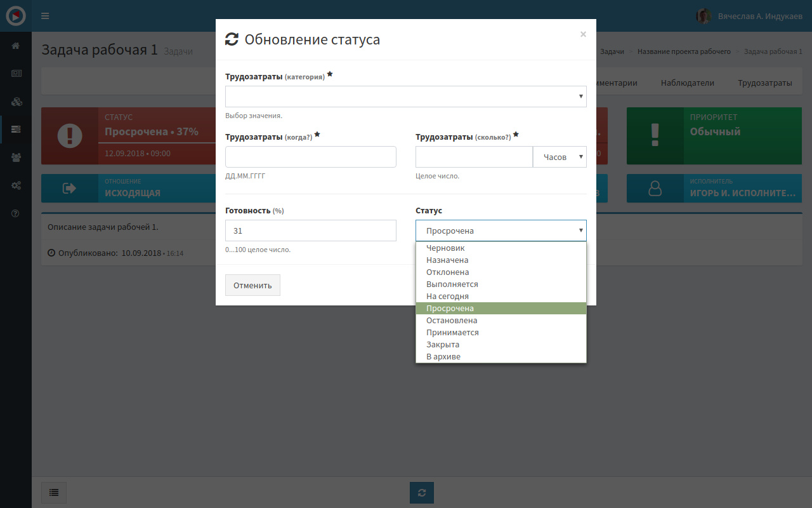Focus the Готовность (%) field containing 31
The width and height of the screenshot is (812, 508).
coord(311,231)
